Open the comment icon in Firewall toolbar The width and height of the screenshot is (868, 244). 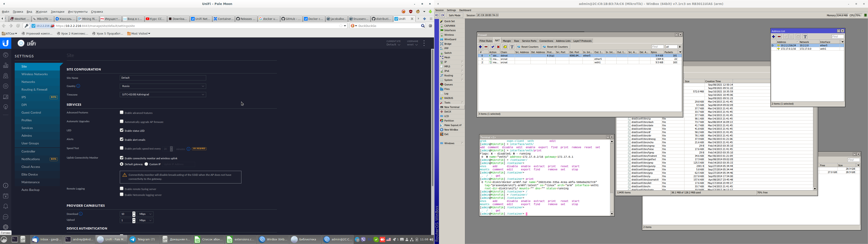pyautogui.click(x=505, y=47)
